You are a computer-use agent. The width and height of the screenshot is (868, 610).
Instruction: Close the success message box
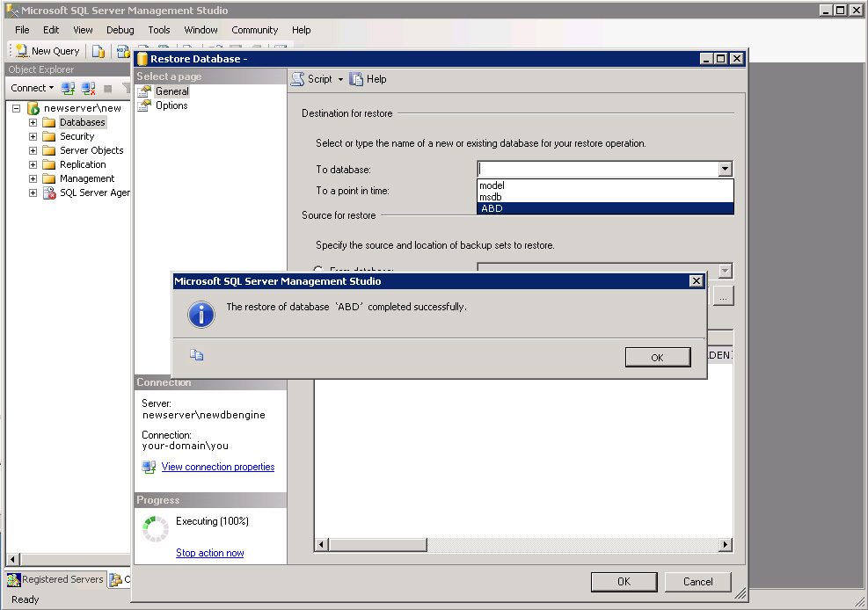coord(697,281)
